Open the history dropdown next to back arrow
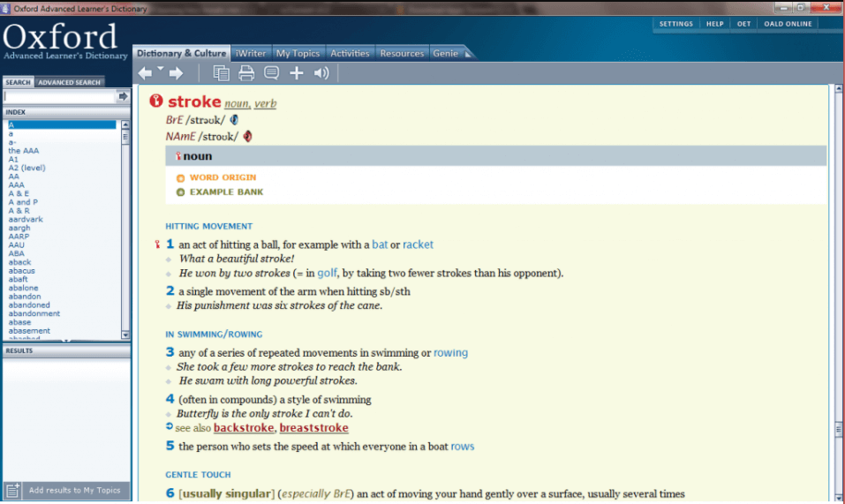The image size is (845, 504). click(x=161, y=69)
